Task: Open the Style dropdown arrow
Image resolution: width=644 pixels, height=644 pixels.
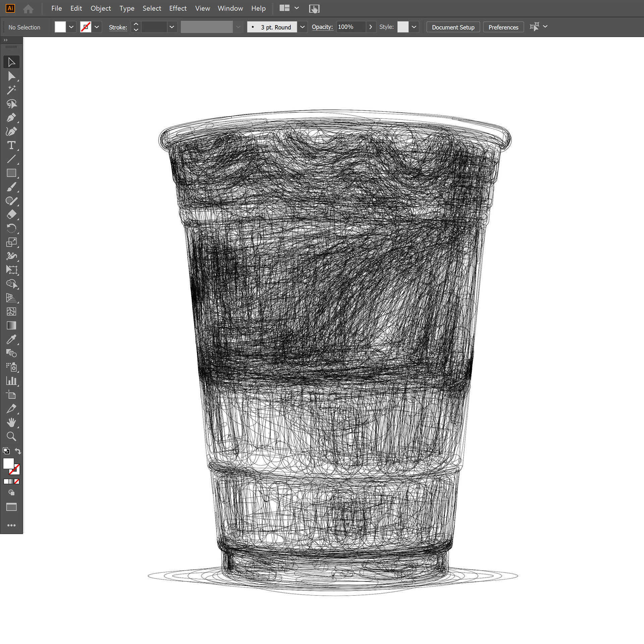Action: [x=414, y=27]
